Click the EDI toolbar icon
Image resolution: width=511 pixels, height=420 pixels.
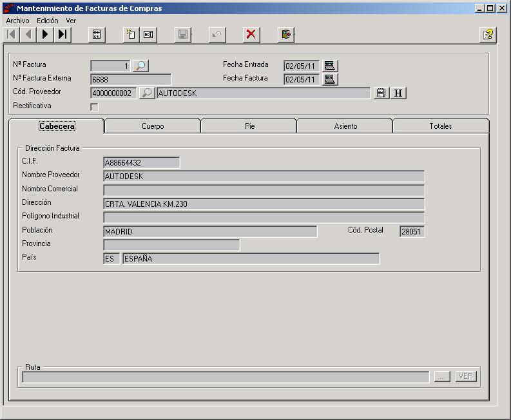click(x=148, y=35)
